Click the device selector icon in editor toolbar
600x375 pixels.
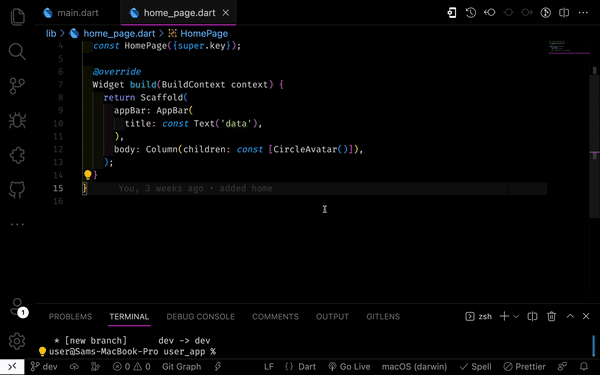452,13
